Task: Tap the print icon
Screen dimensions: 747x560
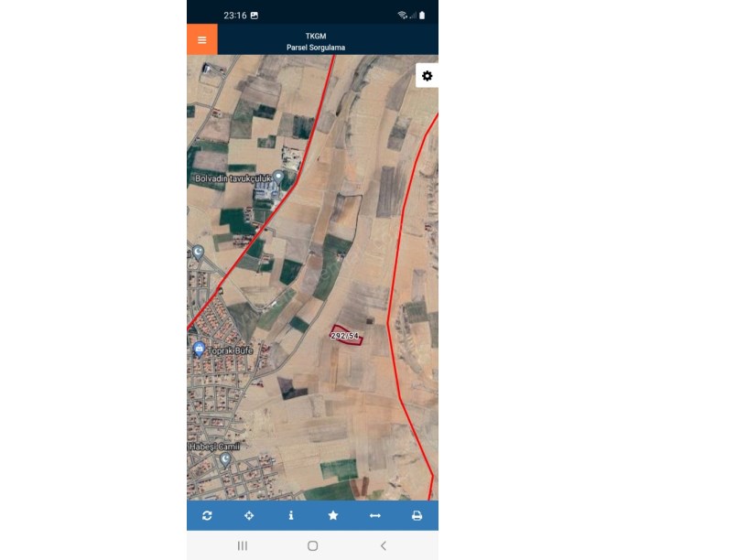Action: tap(417, 515)
